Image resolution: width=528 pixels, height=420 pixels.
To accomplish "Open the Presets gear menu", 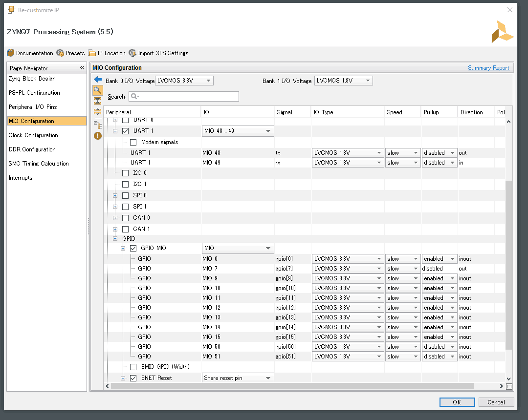I will coord(70,53).
